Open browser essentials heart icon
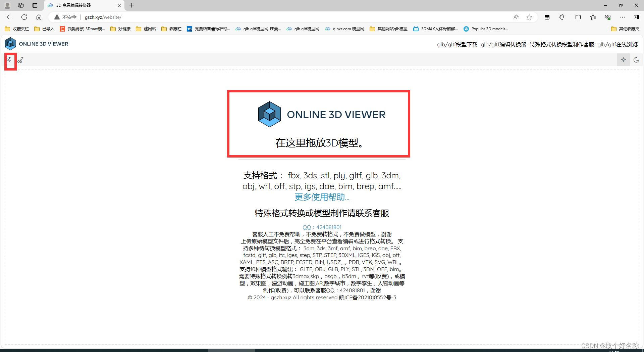Image resolution: width=644 pixels, height=352 pixels. pyautogui.click(x=608, y=17)
